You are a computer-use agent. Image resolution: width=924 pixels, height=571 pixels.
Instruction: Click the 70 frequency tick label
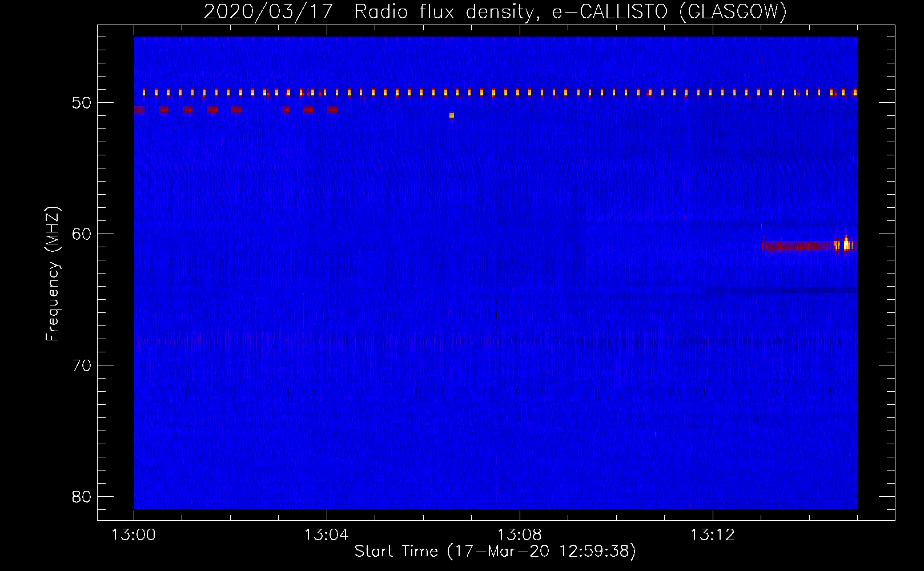(82, 365)
